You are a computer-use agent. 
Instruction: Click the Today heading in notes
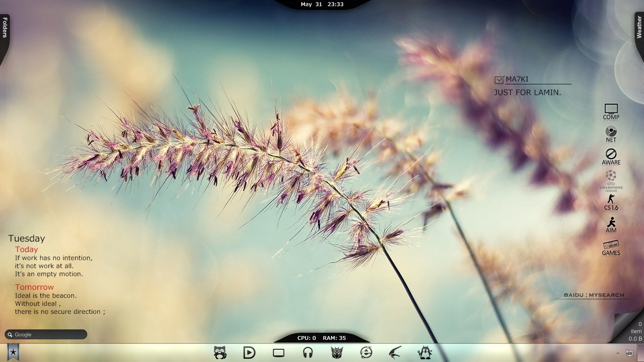click(x=26, y=249)
